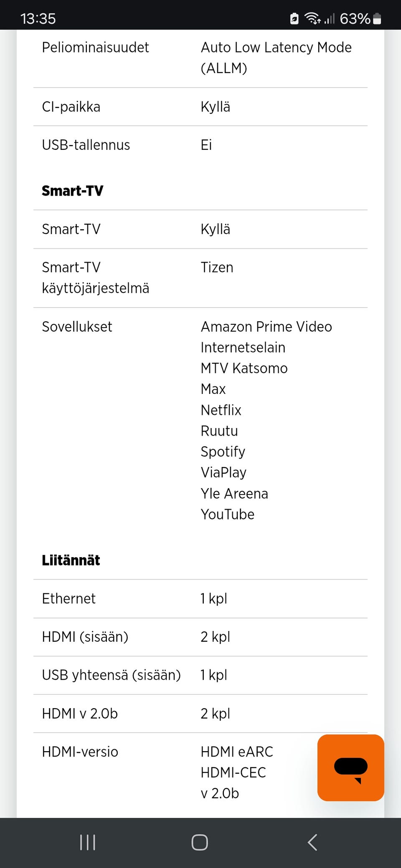Select the Liitännät section heading
401x868 pixels.
pos(71,560)
